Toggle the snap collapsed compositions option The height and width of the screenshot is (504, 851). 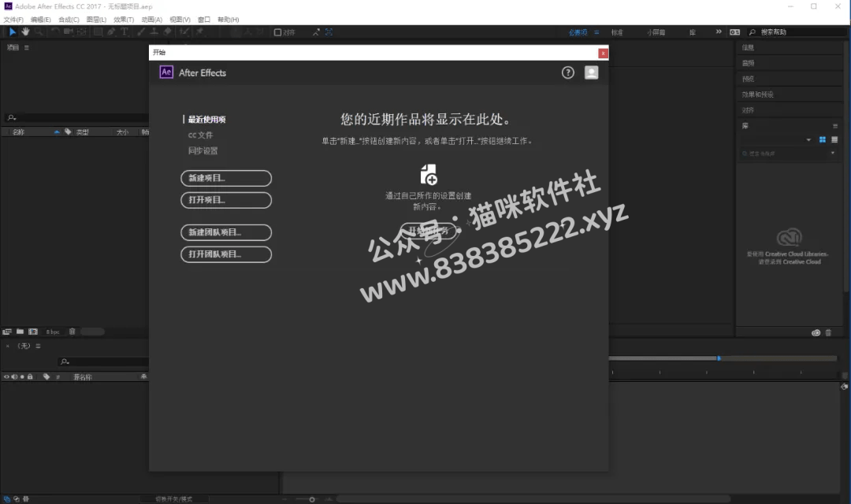coord(329,32)
